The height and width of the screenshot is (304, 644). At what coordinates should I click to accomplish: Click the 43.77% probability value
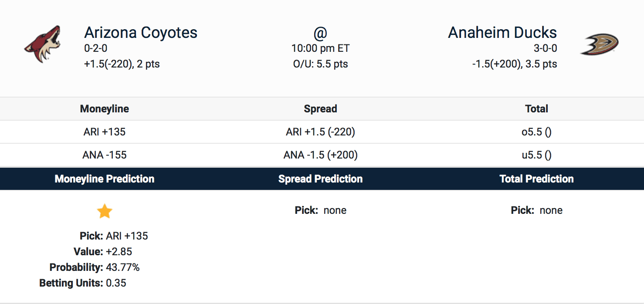(x=122, y=267)
